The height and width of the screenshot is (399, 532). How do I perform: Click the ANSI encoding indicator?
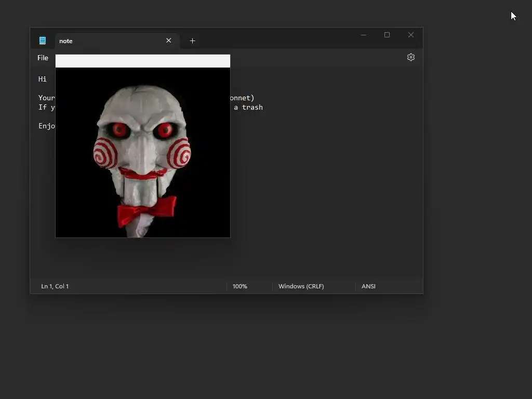368,286
